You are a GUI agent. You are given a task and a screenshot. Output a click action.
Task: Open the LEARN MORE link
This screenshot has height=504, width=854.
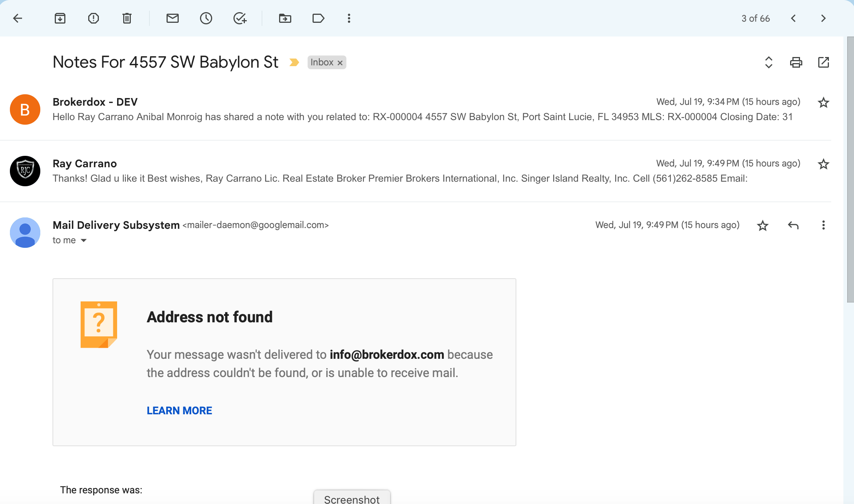[x=179, y=410]
